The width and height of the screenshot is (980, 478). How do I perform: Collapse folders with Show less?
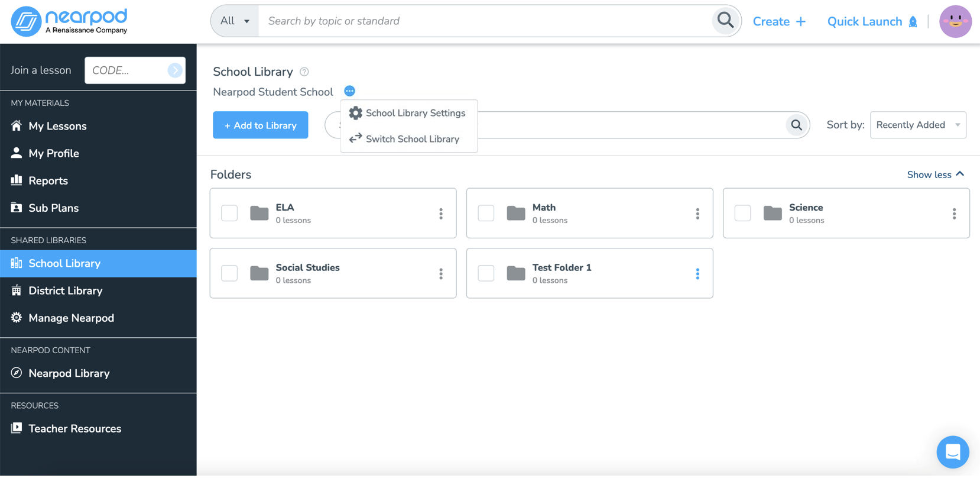[936, 175]
